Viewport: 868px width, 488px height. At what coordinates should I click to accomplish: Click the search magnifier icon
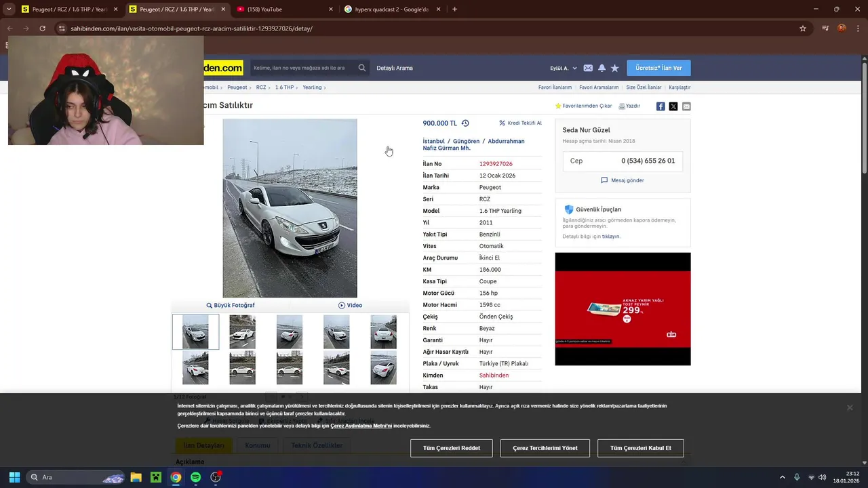coord(362,68)
